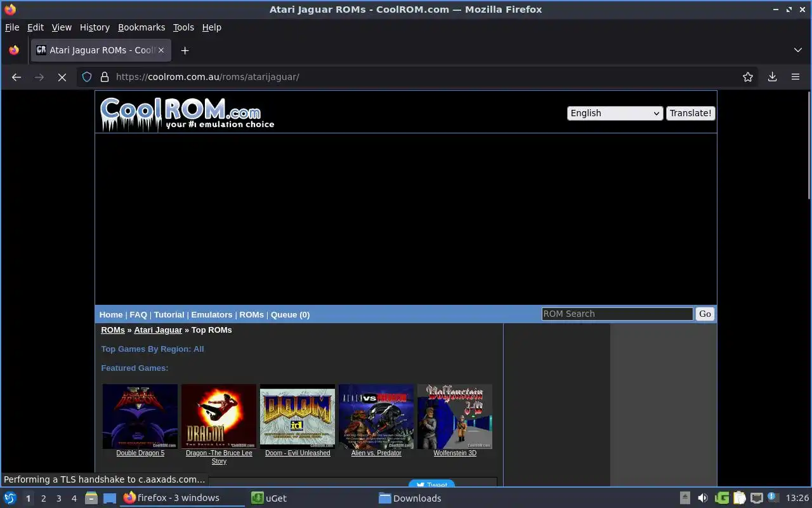
Task: Stop loading the page
Action: click(62, 77)
